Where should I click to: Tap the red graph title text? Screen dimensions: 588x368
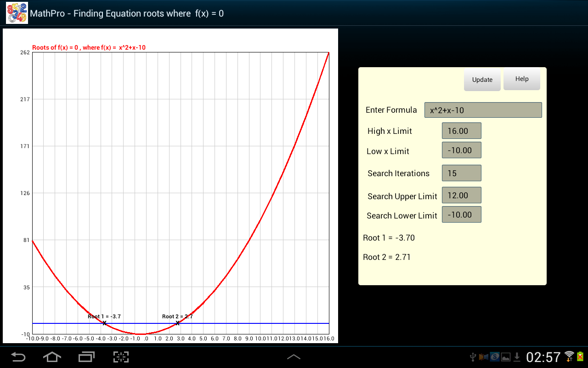tap(89, 47)
